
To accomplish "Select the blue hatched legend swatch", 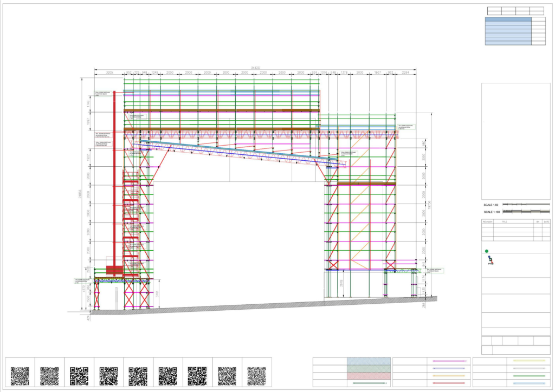I will 369,361.
